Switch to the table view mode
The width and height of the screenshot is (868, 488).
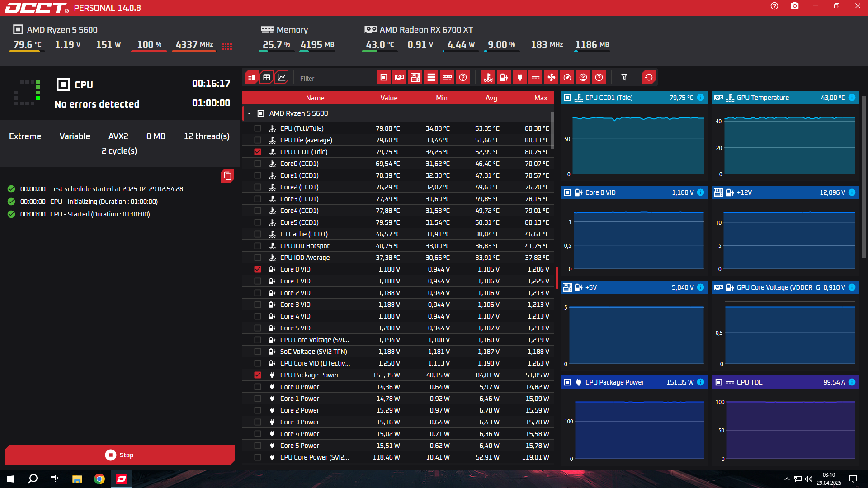(267, 77)
